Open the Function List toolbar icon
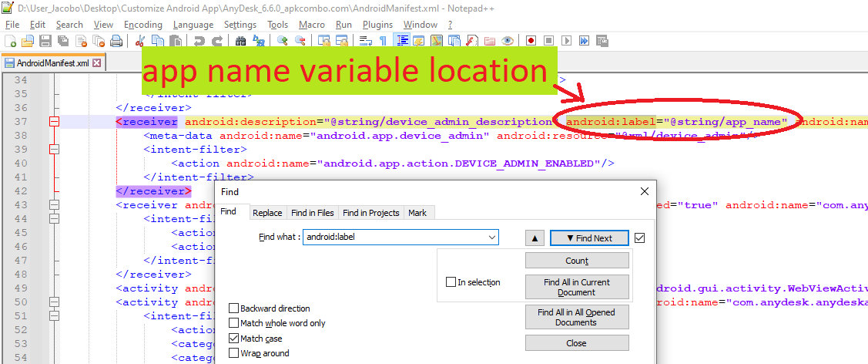The width and height of the screenshot is (868, 364). pos(472,41)
